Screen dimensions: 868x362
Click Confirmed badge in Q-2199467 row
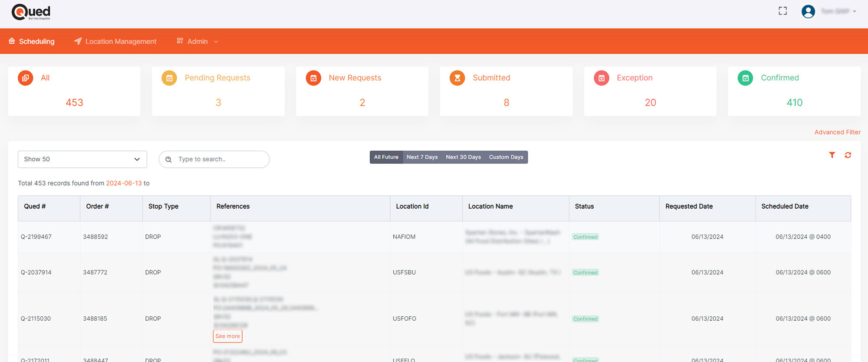coord(585,237)
